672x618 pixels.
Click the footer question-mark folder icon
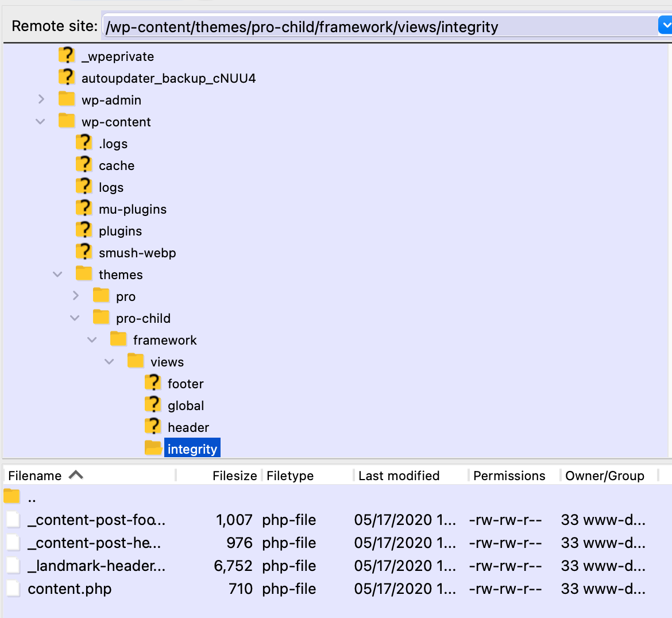click(x=153, y=383)
